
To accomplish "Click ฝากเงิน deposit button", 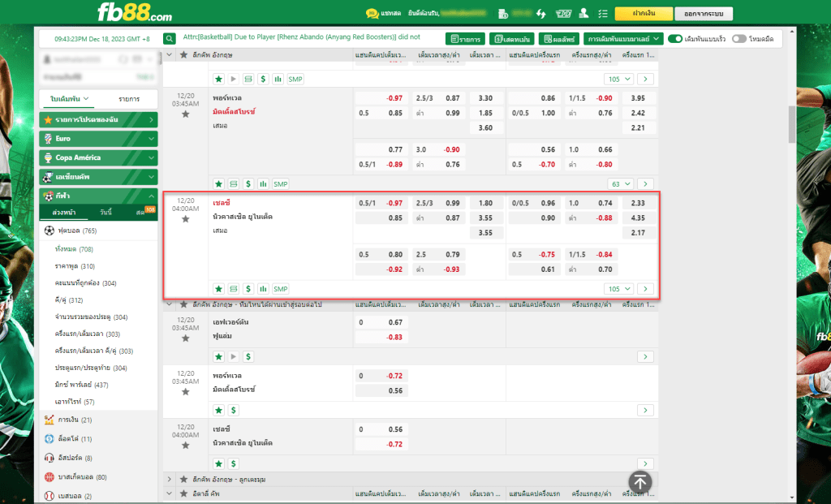I will [644, 13].
